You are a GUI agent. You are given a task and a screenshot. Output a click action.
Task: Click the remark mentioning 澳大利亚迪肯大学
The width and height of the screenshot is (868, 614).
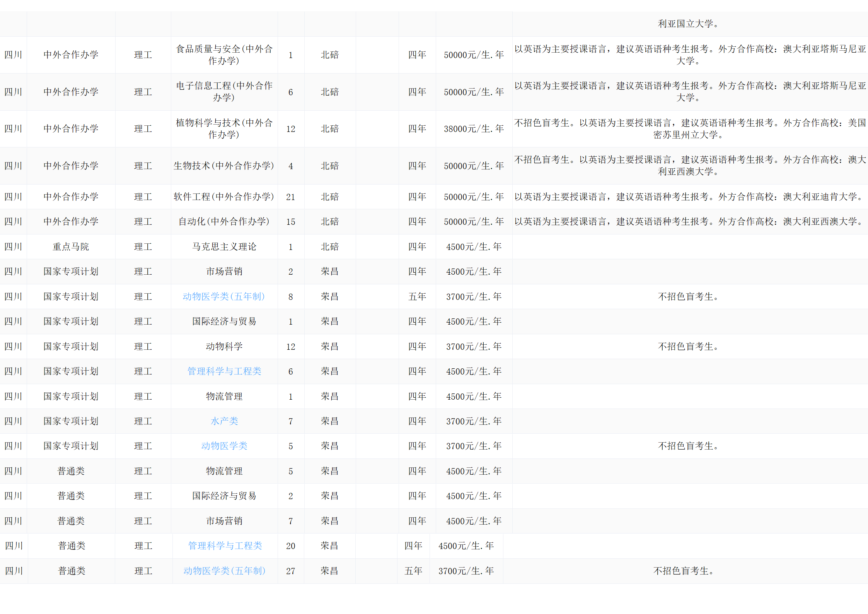[x=689, y=197]
